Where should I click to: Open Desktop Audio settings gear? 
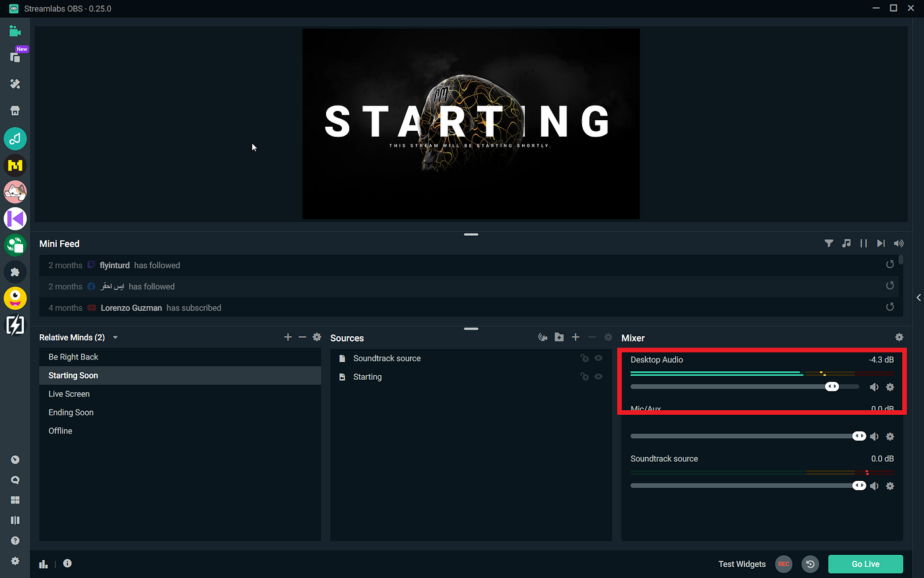click(x=890, y=387)
